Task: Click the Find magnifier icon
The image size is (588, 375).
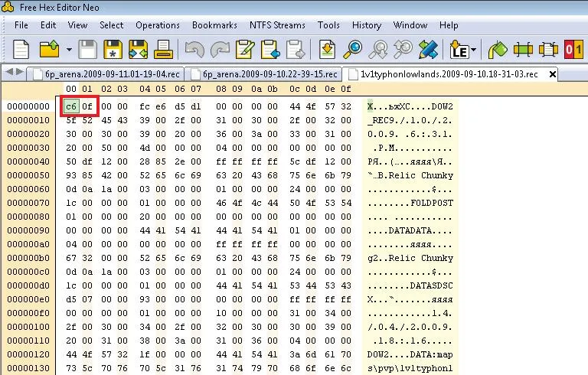Action: 353,50
